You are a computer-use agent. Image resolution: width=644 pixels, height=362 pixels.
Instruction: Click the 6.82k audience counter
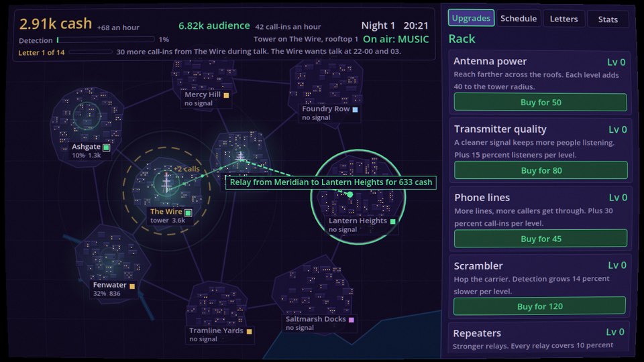pos(214,25)
